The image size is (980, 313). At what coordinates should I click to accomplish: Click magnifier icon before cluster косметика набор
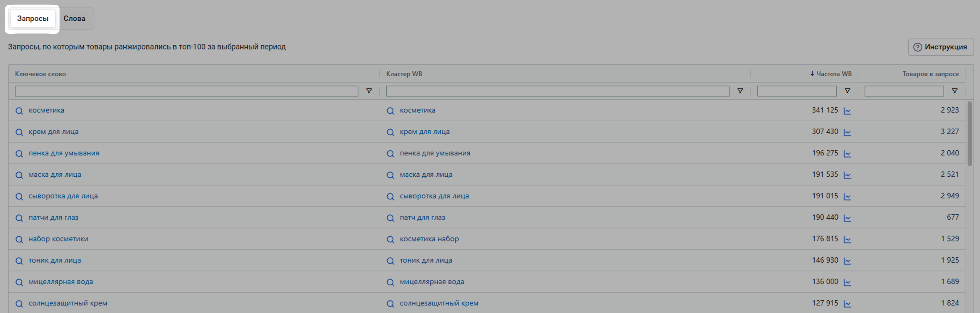tap(390, 239)
